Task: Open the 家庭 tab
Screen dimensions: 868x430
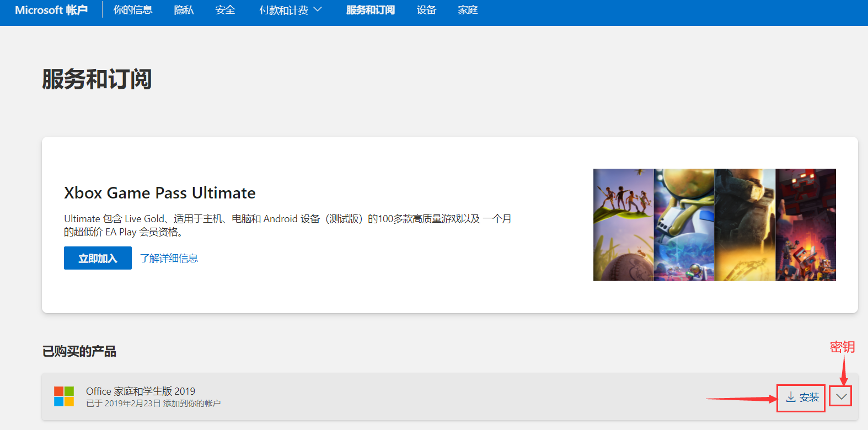Action: coord(468,10)
